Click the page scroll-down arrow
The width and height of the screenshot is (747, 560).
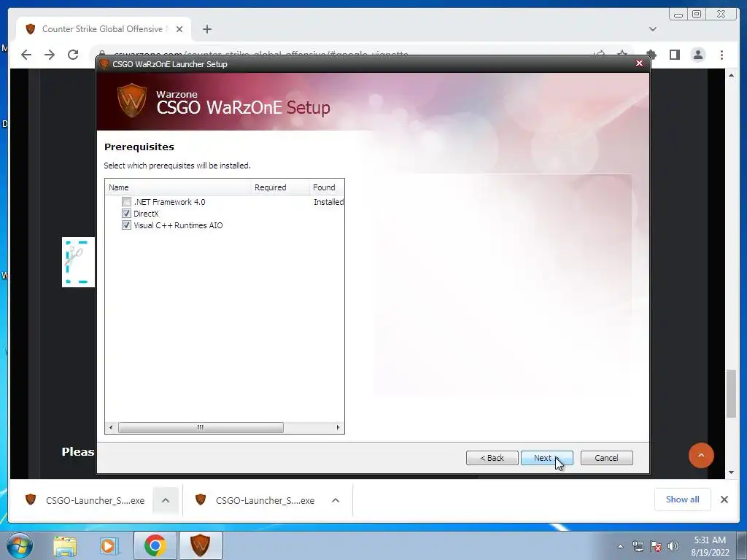(731, 472)
